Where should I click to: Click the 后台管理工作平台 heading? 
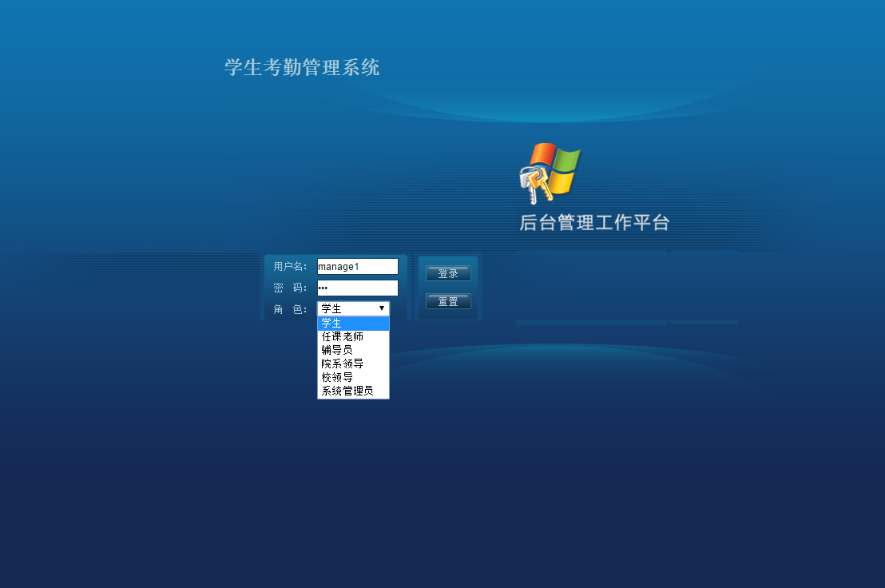click(594, 223)
